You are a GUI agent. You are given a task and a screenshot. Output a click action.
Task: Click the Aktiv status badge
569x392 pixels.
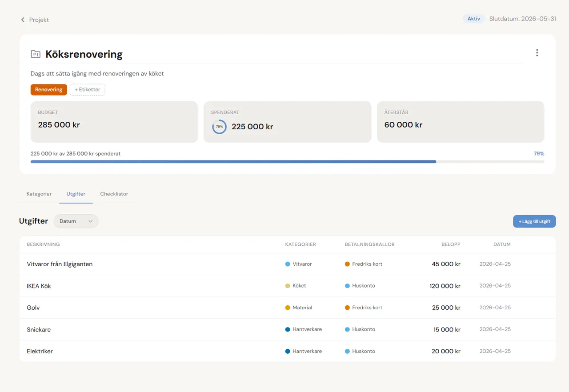pos(474,19)
